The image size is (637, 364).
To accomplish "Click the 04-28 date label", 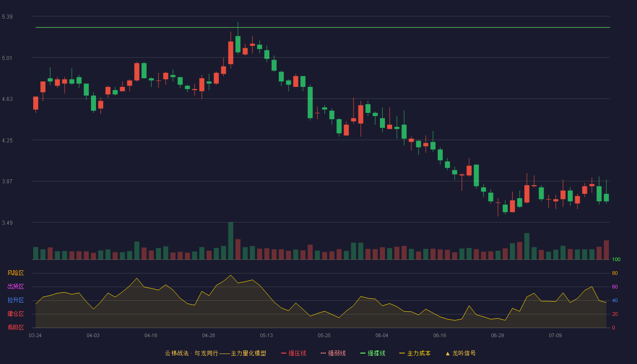I will pos(208,335).
